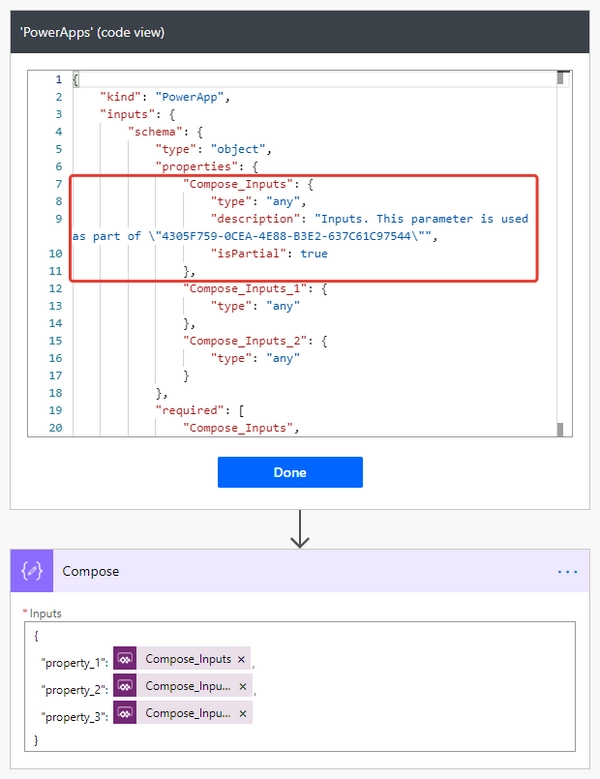The height and width of the screenshot is (779, 600).
Task: Click the PowerApps icon on property_1 token
Action: (x=125, y=659)
